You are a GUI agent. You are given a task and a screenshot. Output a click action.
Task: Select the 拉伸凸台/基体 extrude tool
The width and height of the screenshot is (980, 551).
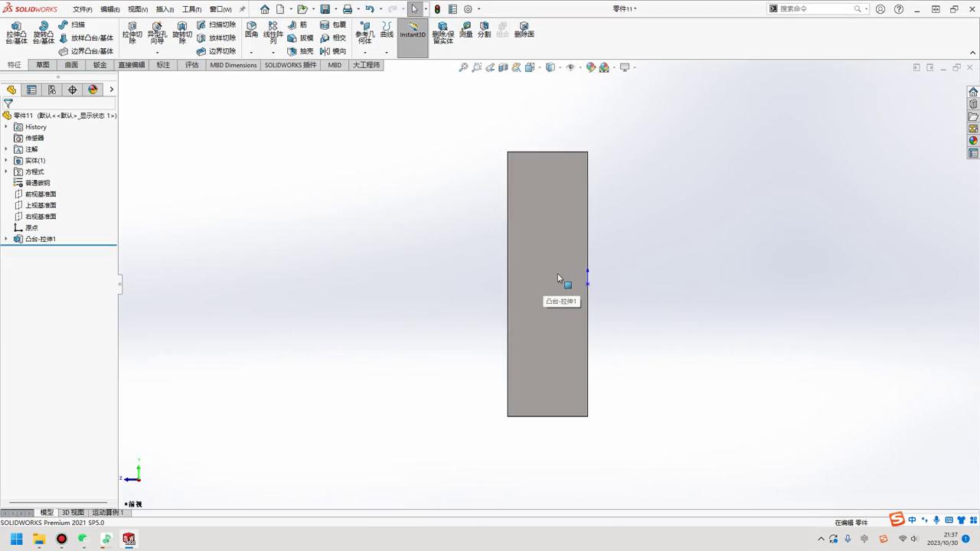point(15,34)
